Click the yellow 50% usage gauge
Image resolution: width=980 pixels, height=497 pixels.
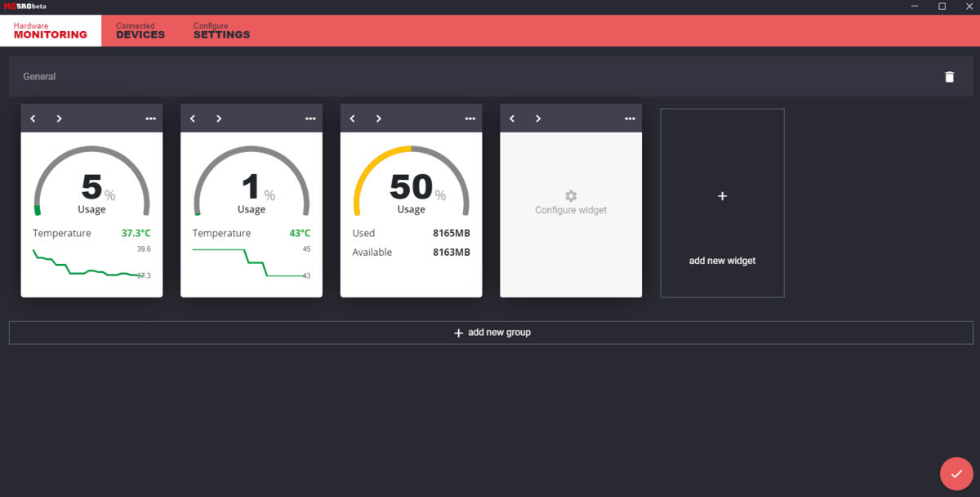[412, 181]
